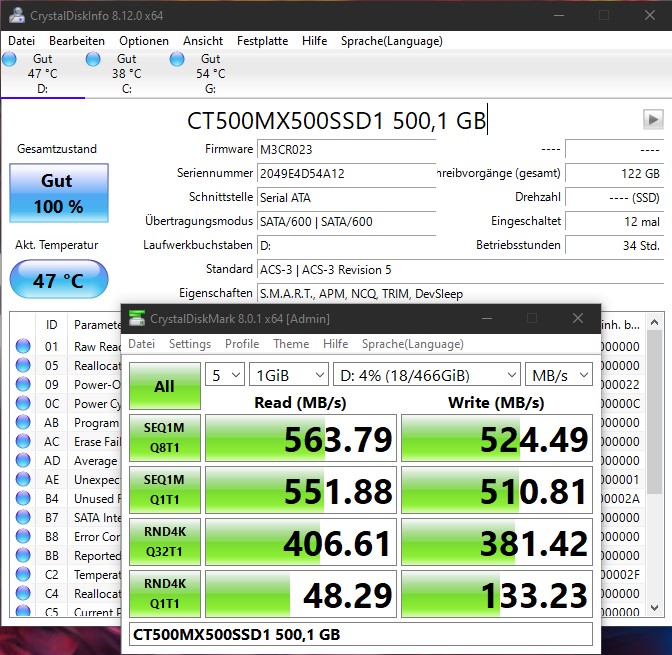The width and height of the screenshot is (672, 655).
Task: Open Profile menu in CrystalDiskMark
Action: [242, 344]
